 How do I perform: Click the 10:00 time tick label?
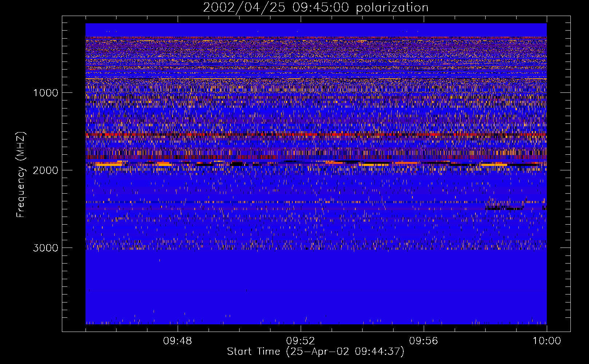pos(547,341)
